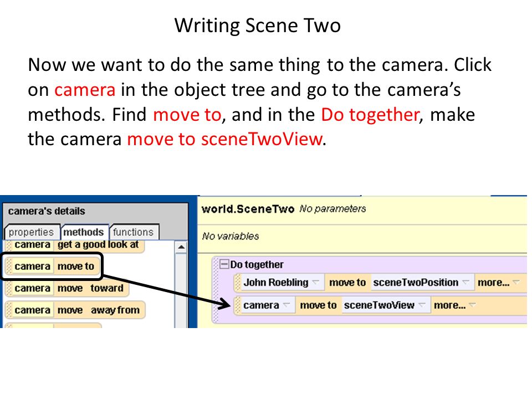532x399 pixels.
Task: Click move to text in John Roebling row
Action: (347, 282)
